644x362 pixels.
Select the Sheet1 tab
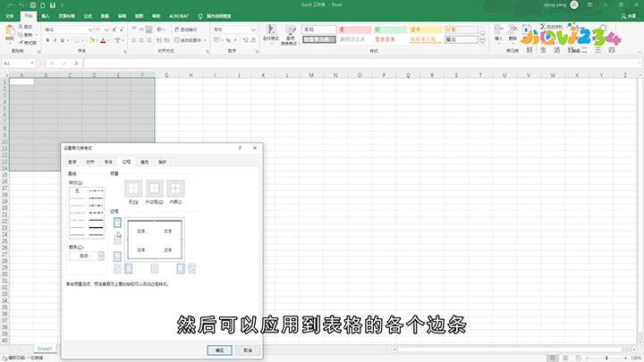[x=45, y=349]
